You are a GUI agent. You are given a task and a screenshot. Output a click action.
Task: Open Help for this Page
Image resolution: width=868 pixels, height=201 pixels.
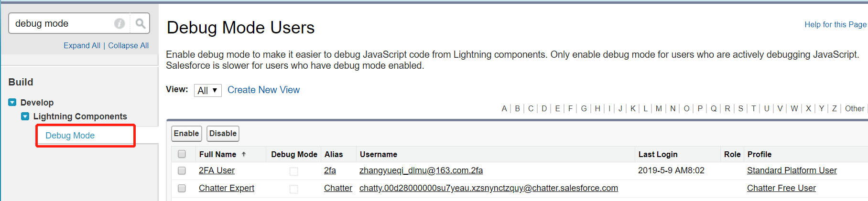tap(835, 24)
